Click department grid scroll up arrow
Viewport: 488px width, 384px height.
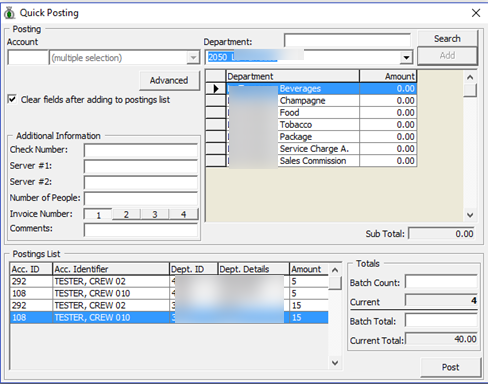(x=470, y=77)
